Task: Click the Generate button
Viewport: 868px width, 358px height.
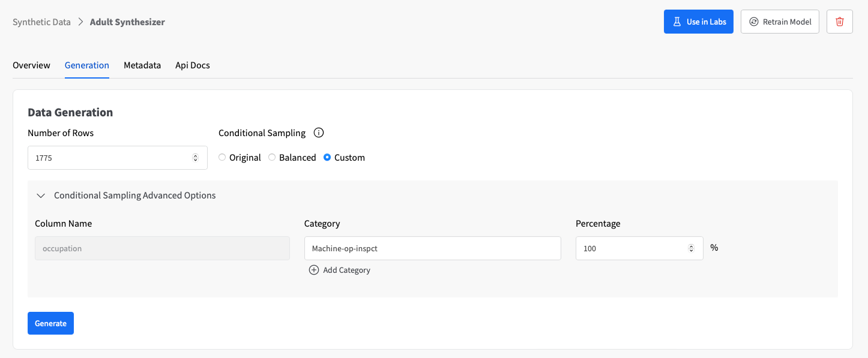Action: pyautogui.click(x=50, y=323)
